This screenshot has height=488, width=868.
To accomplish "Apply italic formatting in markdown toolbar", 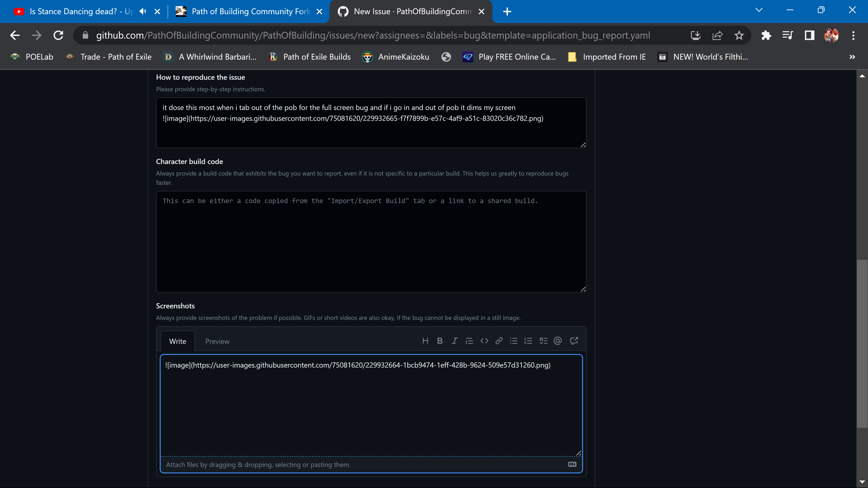I will click(455, 341).
